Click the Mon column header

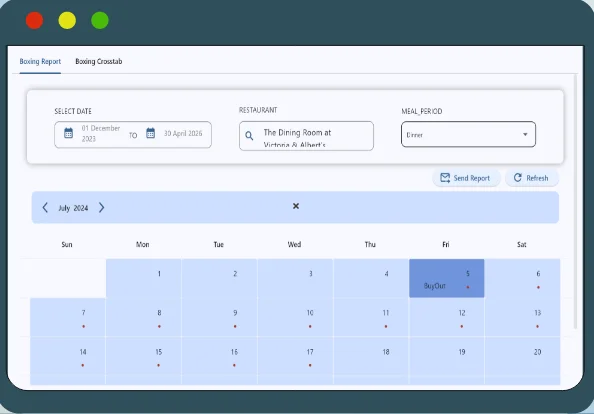point(142,244)
